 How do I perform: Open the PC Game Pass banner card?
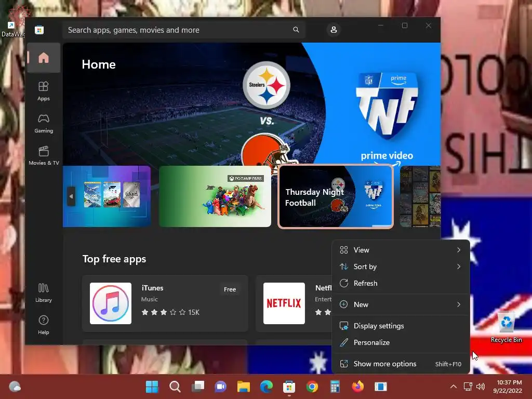click(215, 196)
